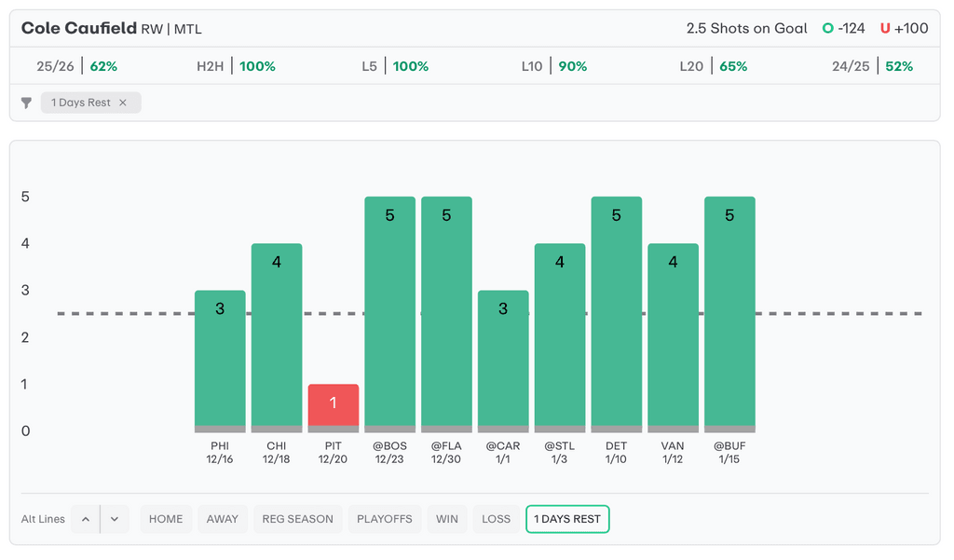
Task: Click the filter funnel icon
Action: pos(27,102)
